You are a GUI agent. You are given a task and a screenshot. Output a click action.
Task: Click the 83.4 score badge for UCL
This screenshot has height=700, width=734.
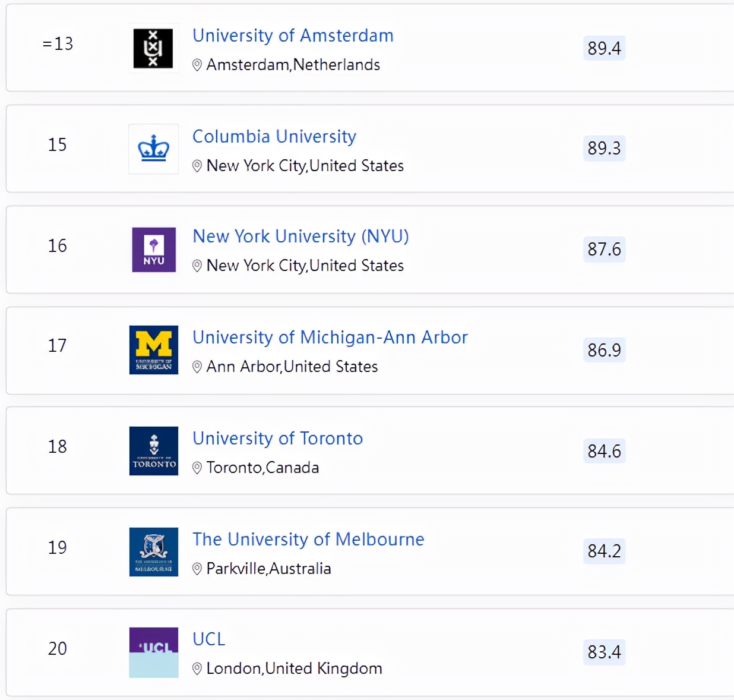[604, 652]
